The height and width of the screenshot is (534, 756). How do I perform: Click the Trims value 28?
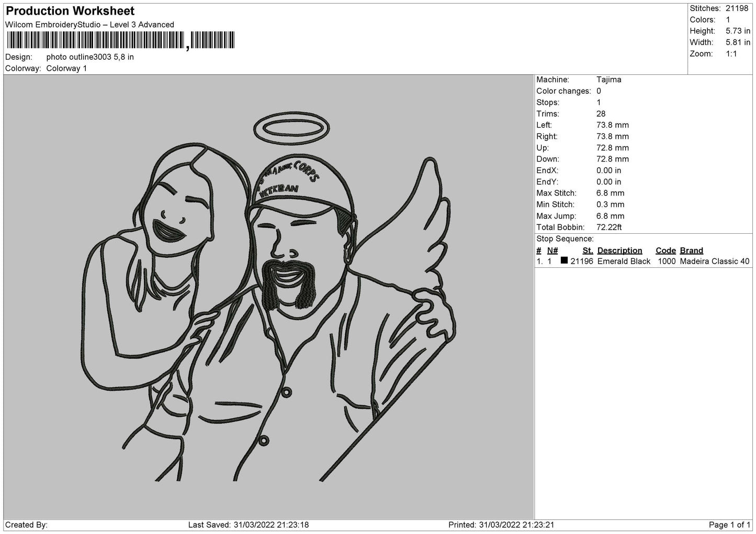(x=601, y=113)
